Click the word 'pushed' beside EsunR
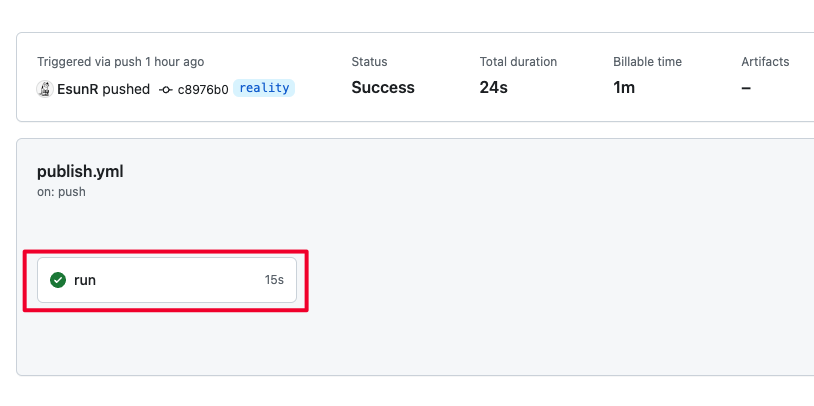Viewport: 814px width, 406px height. (x=126, y=89)
